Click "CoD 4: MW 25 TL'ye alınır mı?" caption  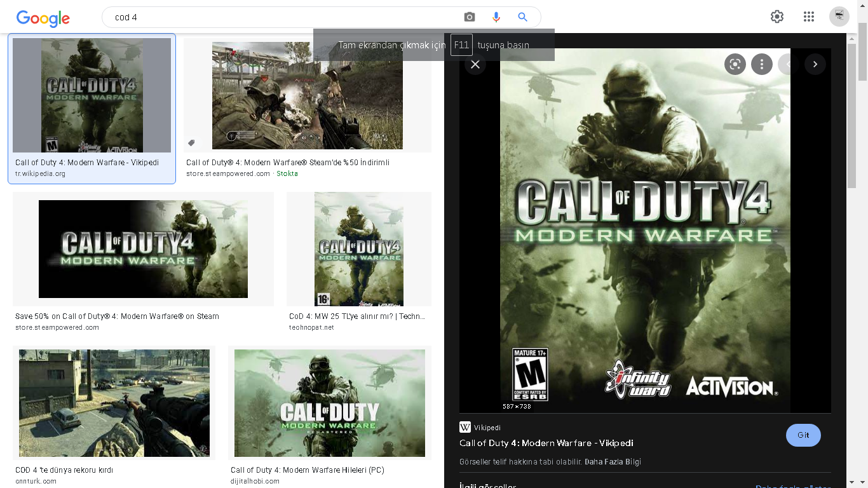pyautogui.click(x=357, y=316)
